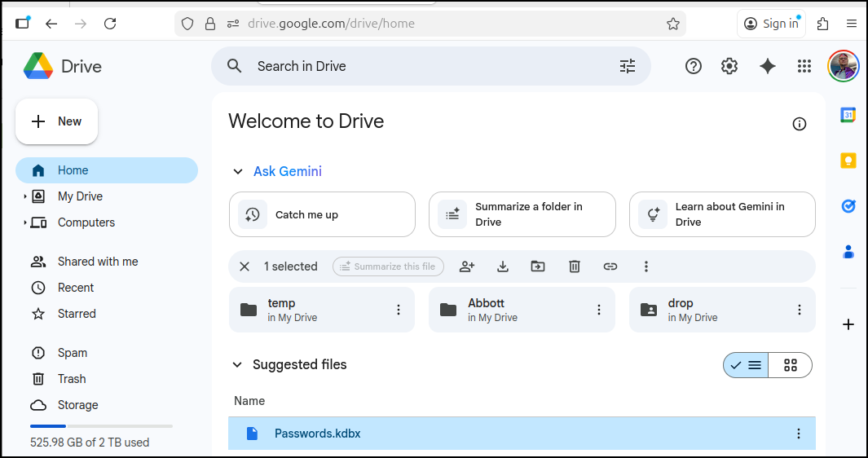
Task: Click the browser Sign in button
Action: (x=771, y=24)
